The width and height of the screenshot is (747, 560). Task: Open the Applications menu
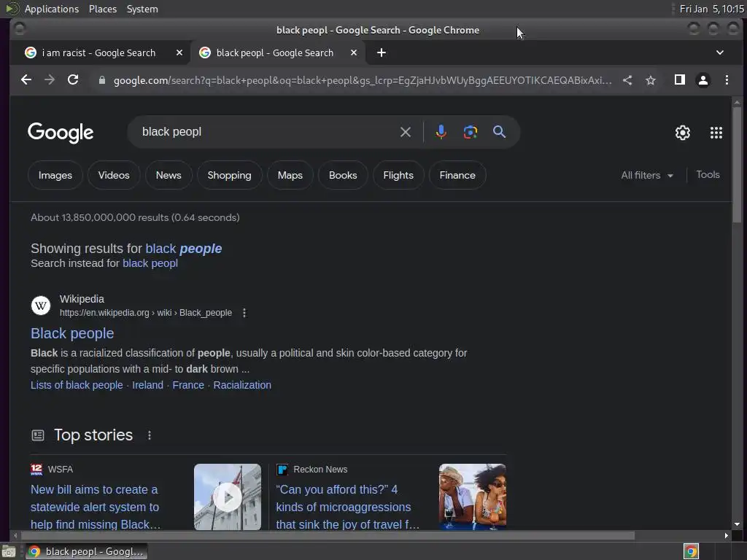(52, 9)
